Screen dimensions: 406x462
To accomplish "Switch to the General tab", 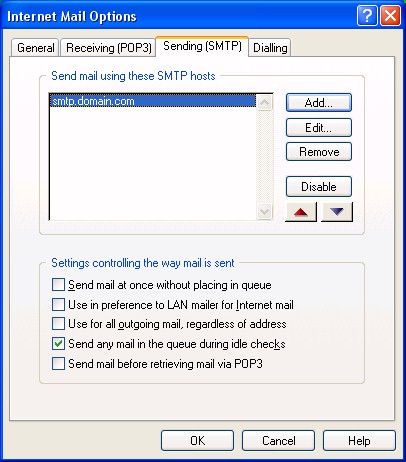I will (35, 48).
